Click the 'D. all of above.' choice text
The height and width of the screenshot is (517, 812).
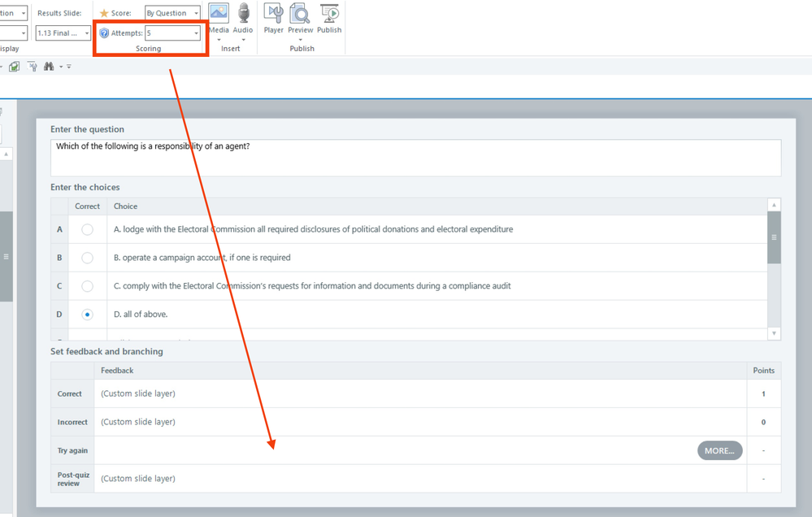pyautogui.click(x=141, y=314)
